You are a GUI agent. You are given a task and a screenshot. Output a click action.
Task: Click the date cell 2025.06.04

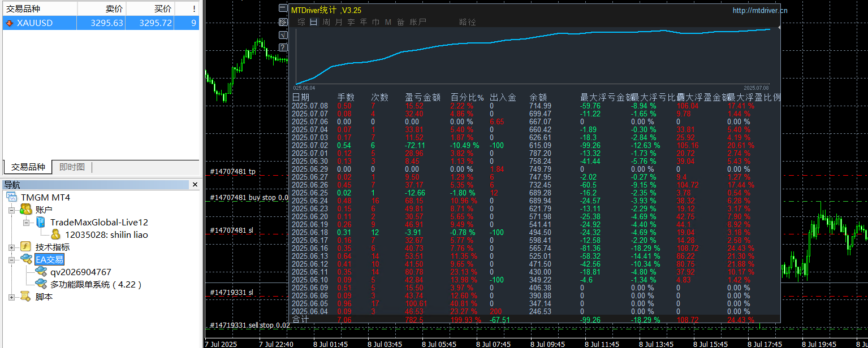(310, 311)
